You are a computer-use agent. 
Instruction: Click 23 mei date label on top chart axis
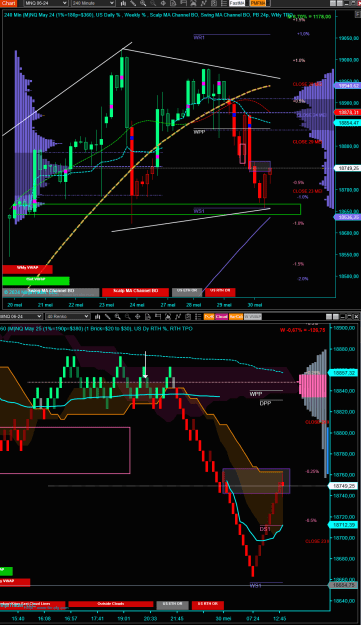click(x=106, y=305)
